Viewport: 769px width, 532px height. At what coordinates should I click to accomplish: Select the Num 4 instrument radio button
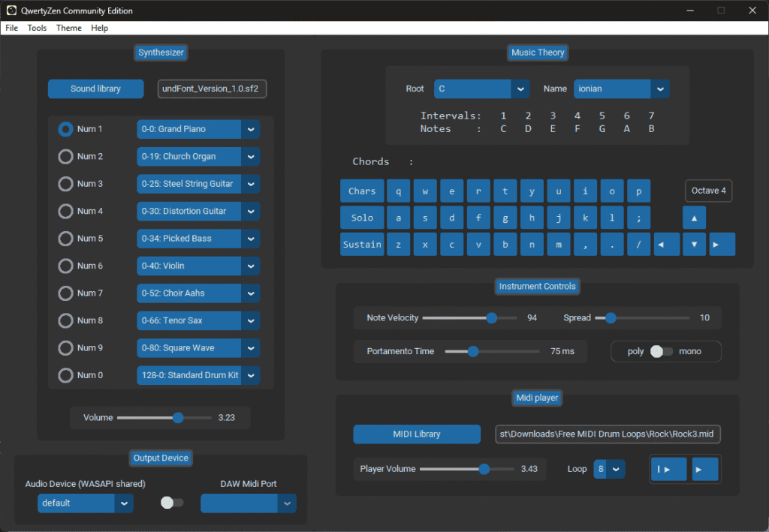[66, 211]
